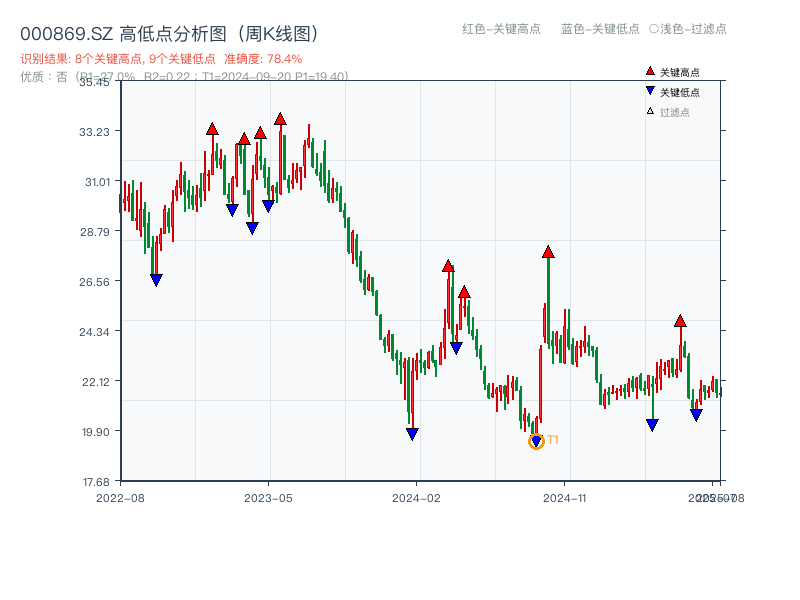Click the 28.79 y-axis label

[94, 232]
